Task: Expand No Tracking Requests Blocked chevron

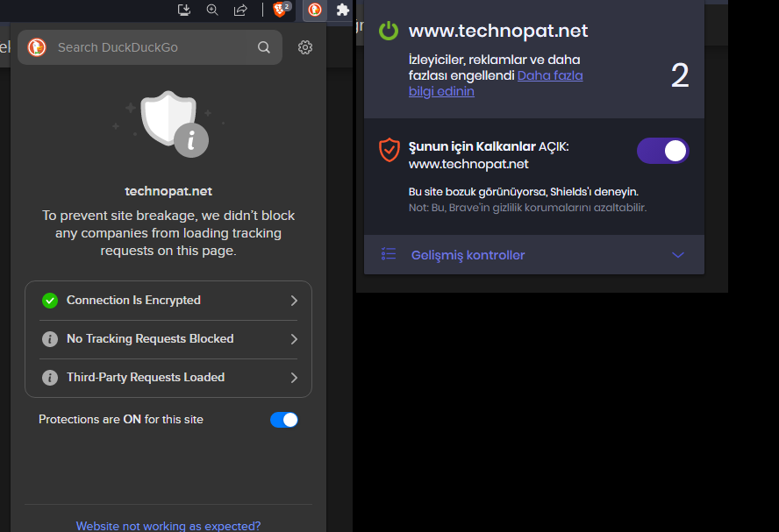Action: coord(294,339)
